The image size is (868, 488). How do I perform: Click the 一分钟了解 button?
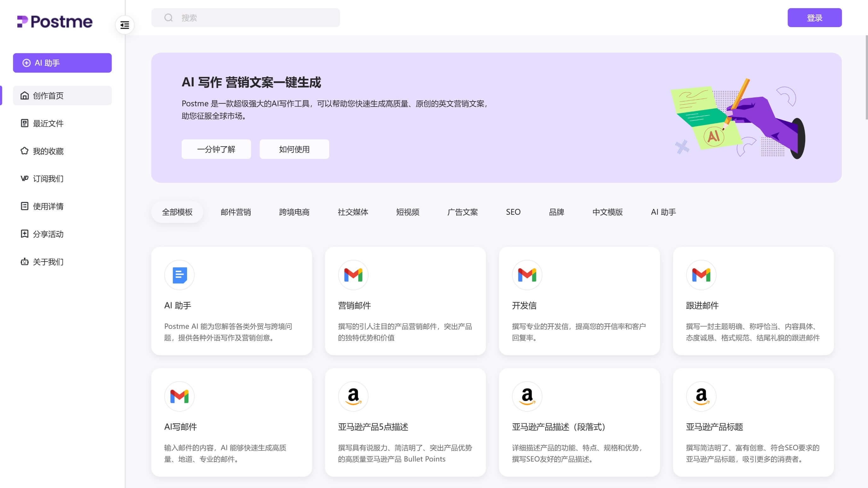[216, 149]
